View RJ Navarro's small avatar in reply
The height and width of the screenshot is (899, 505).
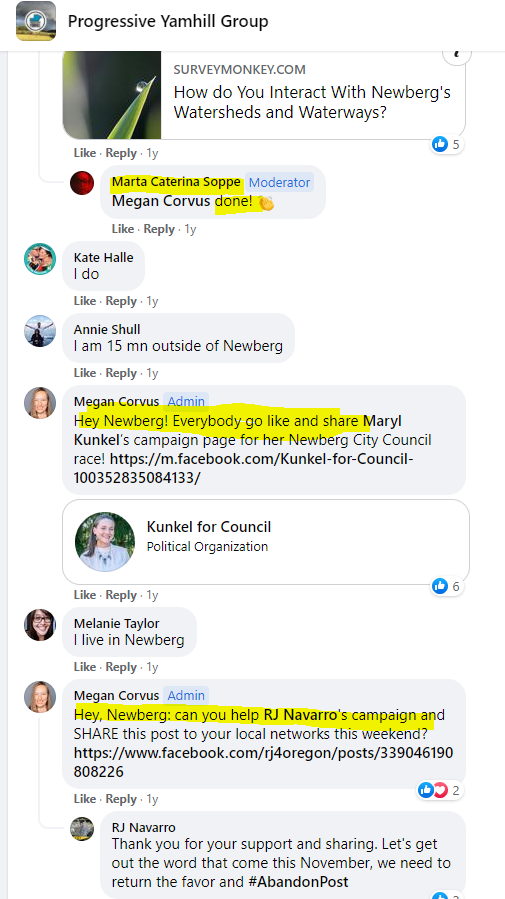(x=82, y=828)
